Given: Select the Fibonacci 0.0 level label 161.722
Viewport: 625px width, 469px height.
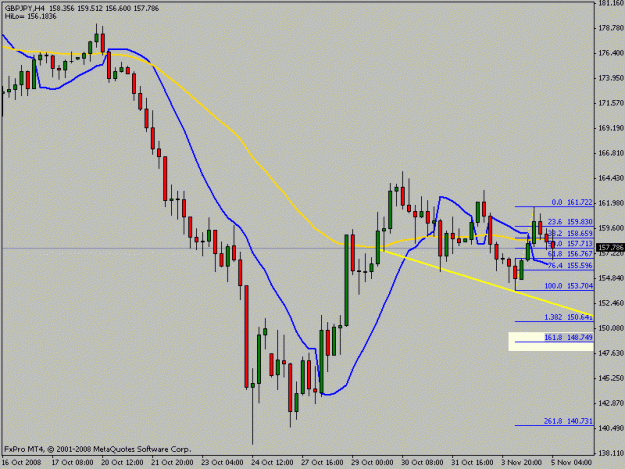Looking at the screenshot, I should click(x=572, y=202).
